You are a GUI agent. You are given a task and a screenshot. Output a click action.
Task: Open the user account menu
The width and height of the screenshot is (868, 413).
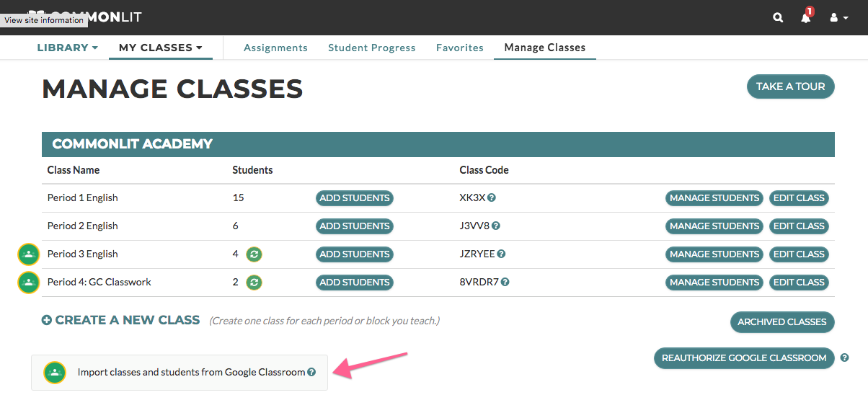click(x=838, y=17)
